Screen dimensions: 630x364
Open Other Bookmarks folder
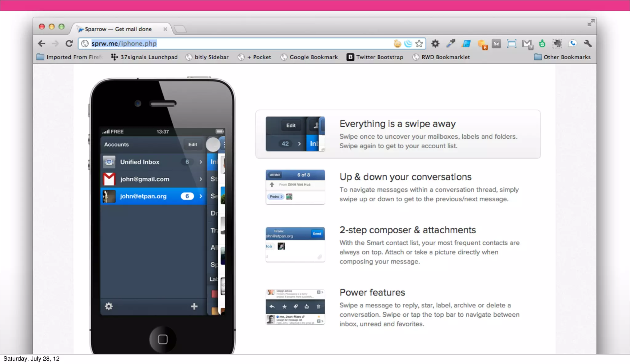[x=562, y=57]
